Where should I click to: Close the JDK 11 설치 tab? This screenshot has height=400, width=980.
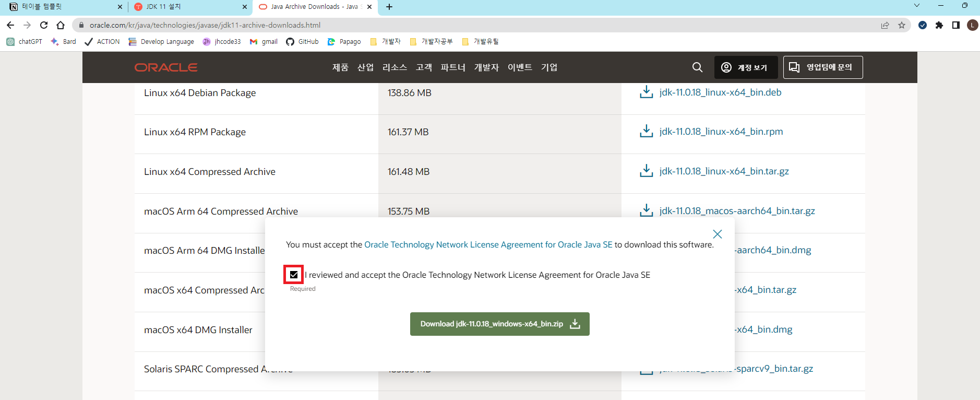(x=245, y=7)
